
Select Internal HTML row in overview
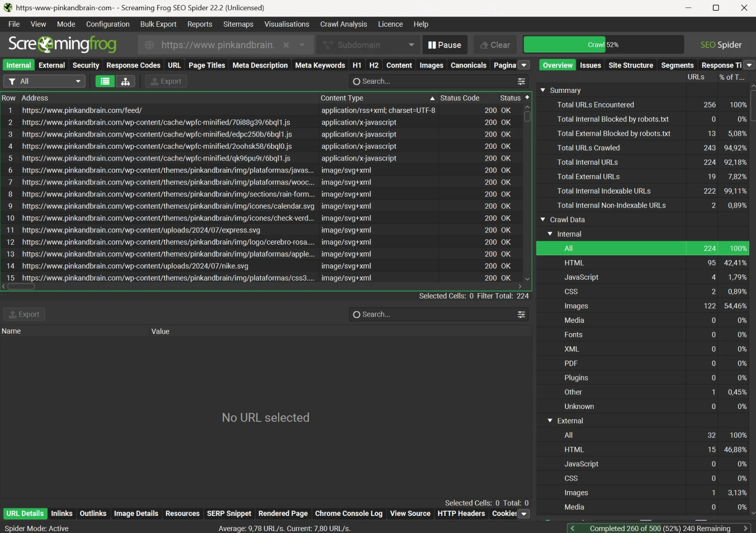[642, 263]
